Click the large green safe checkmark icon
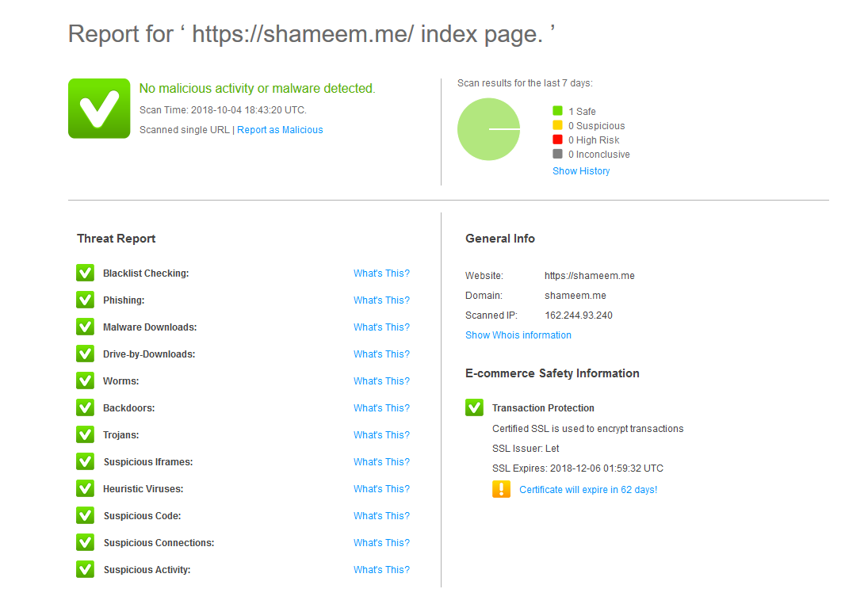Viewport: 868px width, 608px height. [x=99, y=109]
